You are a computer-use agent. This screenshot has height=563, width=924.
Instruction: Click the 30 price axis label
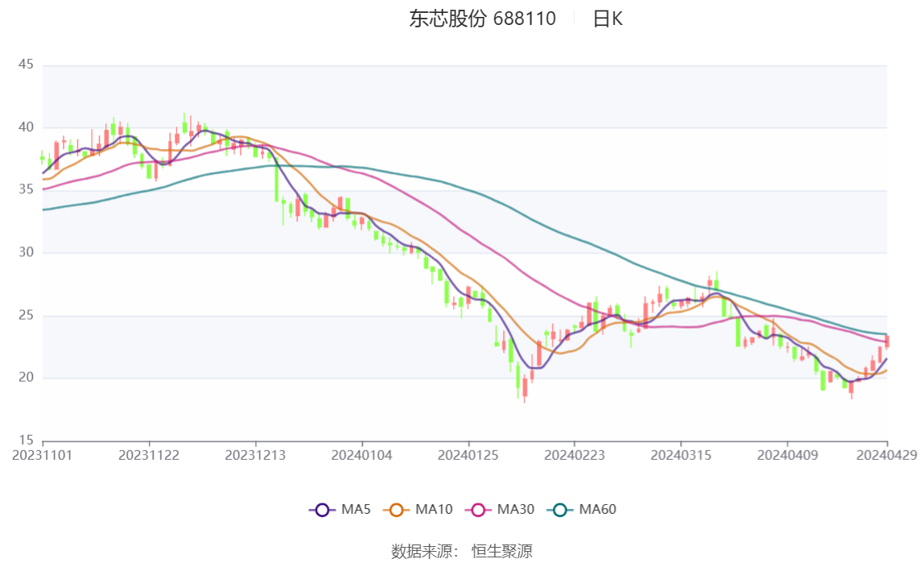25,253
